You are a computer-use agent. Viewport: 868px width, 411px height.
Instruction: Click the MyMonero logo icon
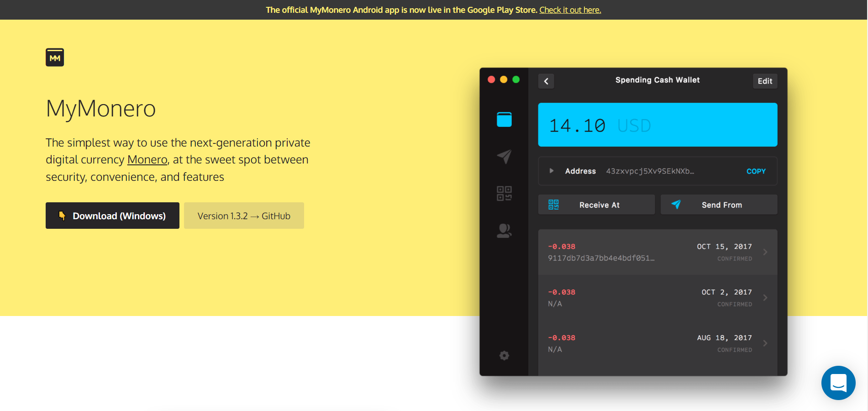click(55, 57)
